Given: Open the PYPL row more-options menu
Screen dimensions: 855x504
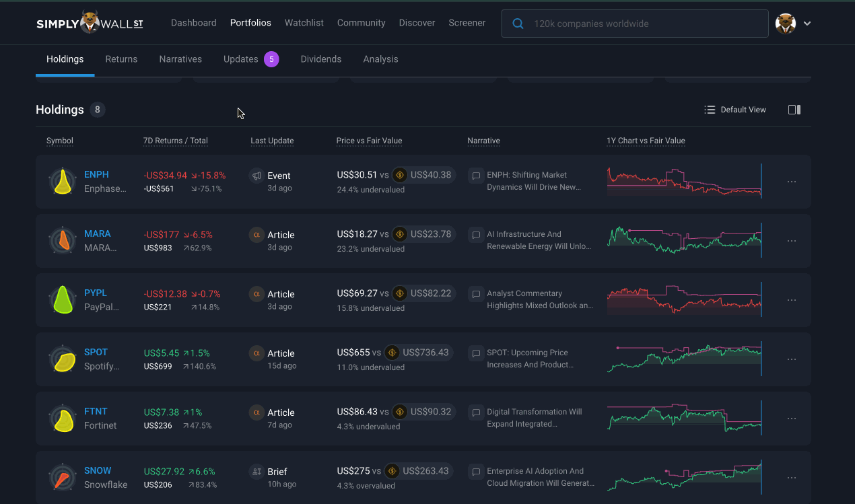Looking at the screenshot, I should click(792, 300).
